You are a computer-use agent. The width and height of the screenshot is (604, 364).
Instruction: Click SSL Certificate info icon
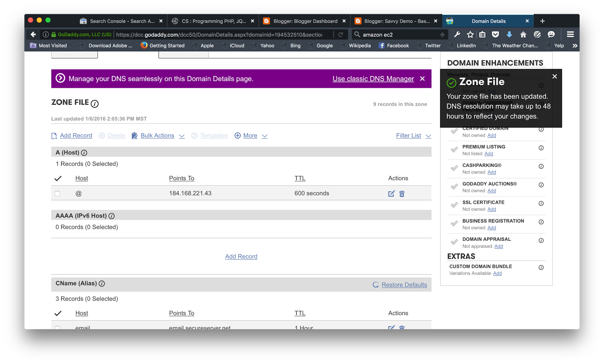point(541,203)
